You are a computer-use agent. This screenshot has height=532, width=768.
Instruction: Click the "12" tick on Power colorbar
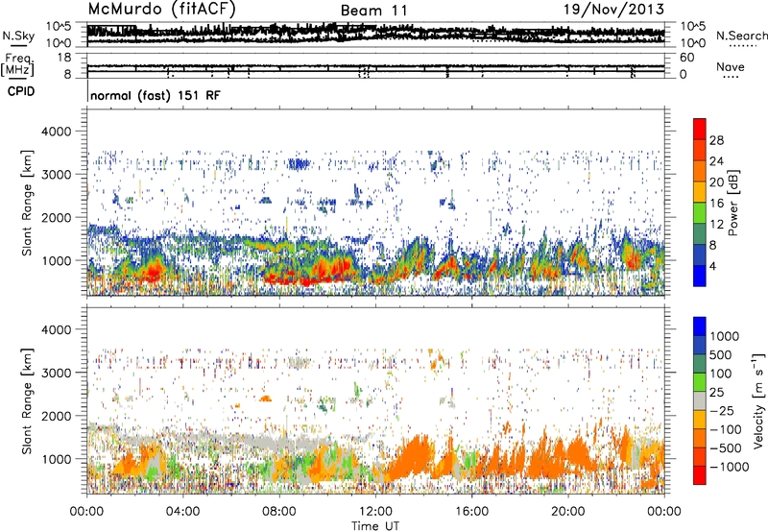[716, 225]
